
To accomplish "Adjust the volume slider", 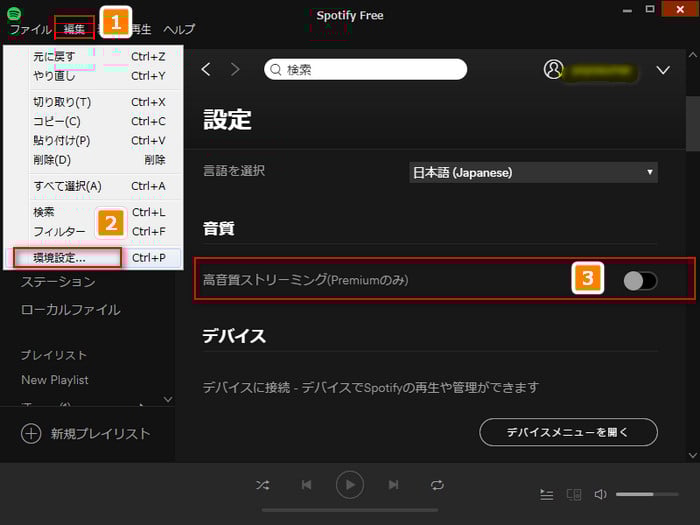I will coord(647,494).
